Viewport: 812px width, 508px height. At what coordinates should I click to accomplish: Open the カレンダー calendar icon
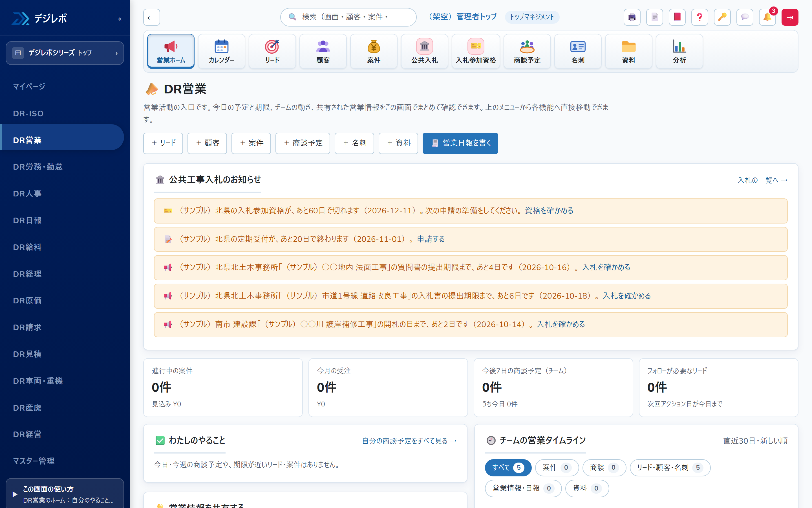tap(221, 51)
